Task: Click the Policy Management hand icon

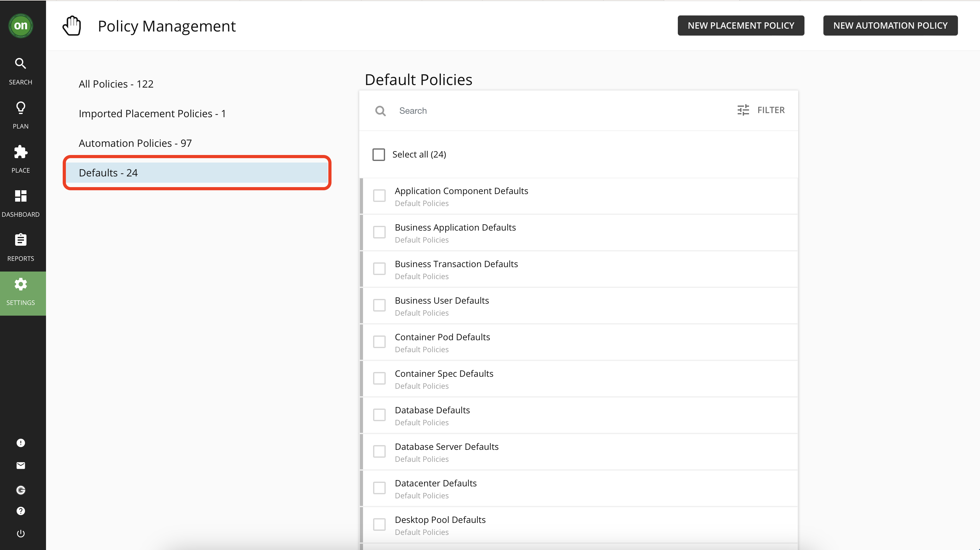Action: (72, 26)
